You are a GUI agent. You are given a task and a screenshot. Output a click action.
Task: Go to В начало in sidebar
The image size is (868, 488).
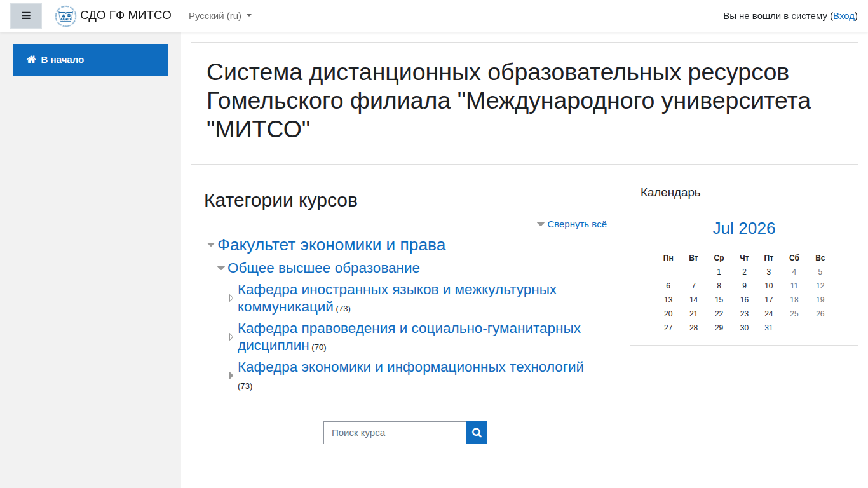(90, 60)
